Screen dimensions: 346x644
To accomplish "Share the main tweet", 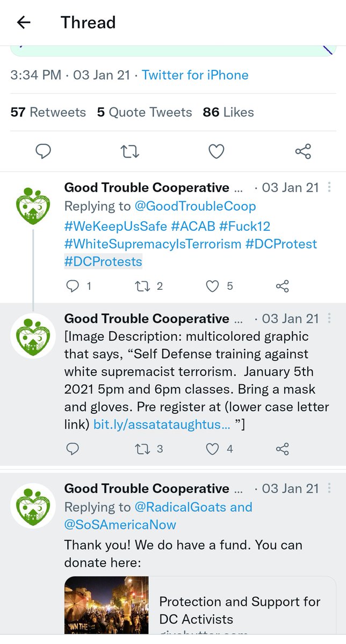I will coord(303,152).
